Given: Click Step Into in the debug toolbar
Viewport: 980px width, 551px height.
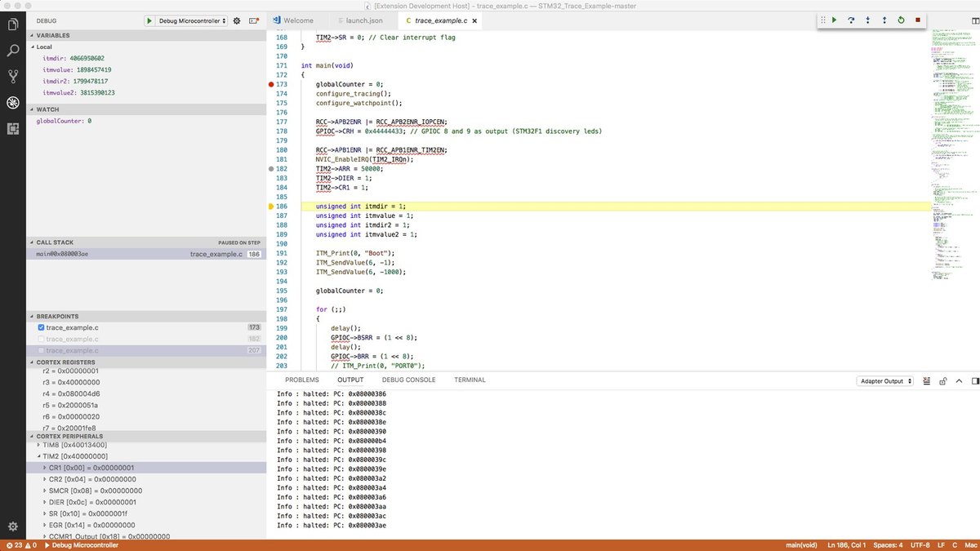Looking at the screenshot, I should pos(867,20).
